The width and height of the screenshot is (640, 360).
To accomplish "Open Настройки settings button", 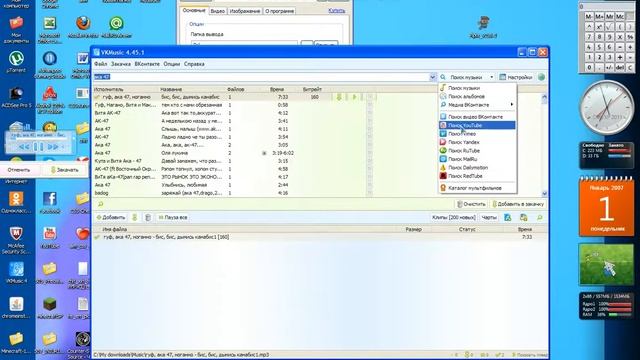I will (516, 77).
